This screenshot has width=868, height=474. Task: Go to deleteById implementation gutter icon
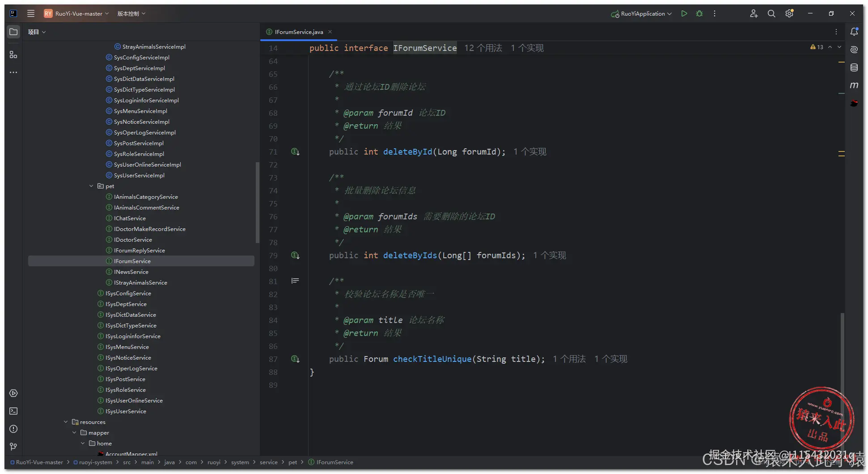pos(295,152)
